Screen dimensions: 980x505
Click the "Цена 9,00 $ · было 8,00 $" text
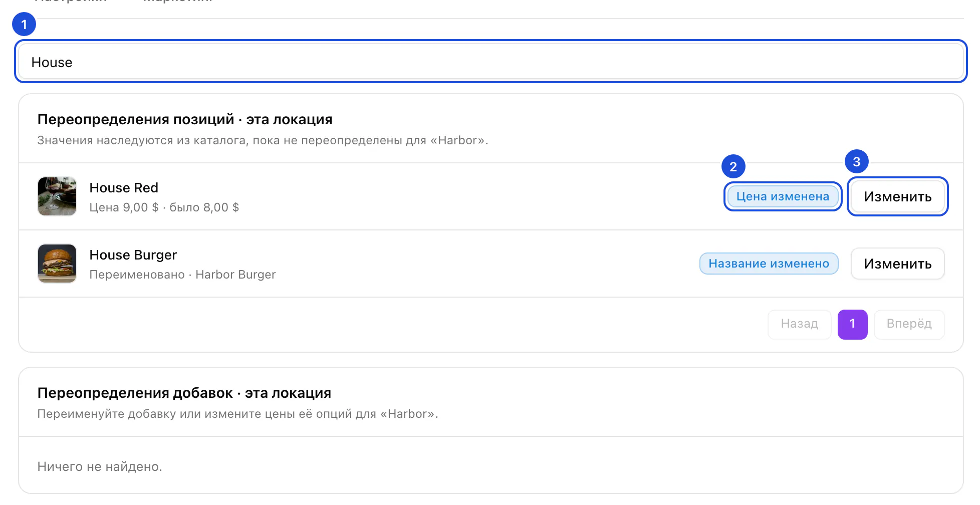[x=164, y=207]
